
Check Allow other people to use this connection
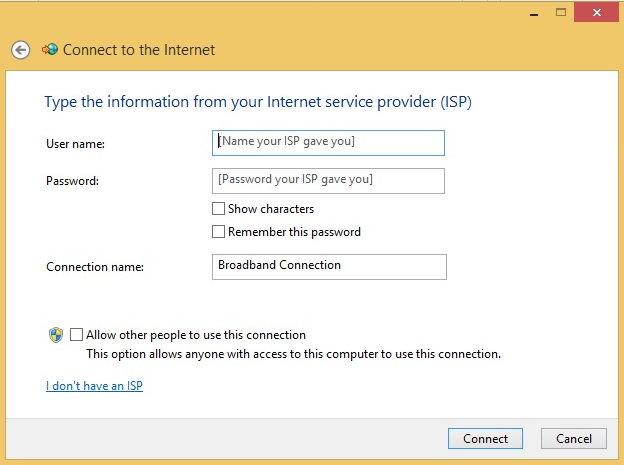coord(76,334)
